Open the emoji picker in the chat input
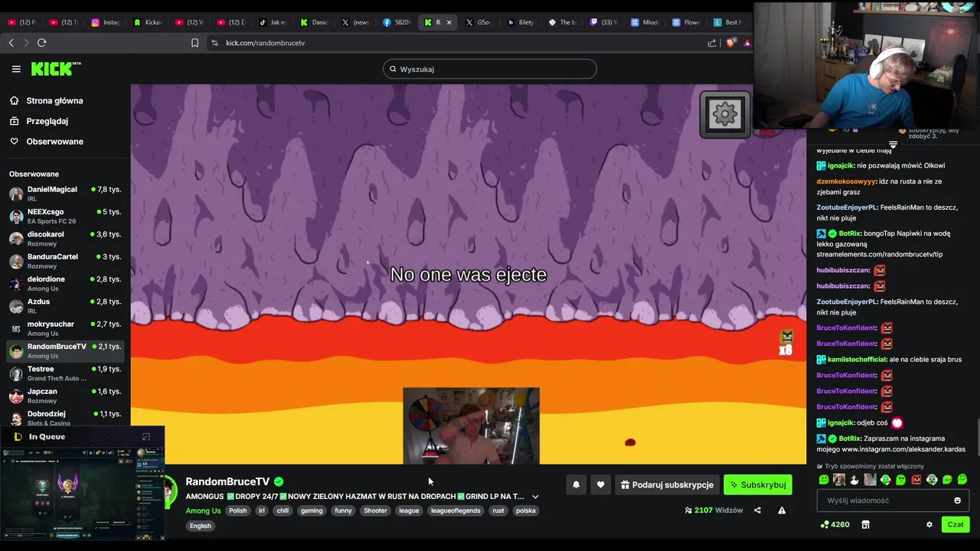The image size is (980, 551). pyautogui.click(x=957, y=500)
